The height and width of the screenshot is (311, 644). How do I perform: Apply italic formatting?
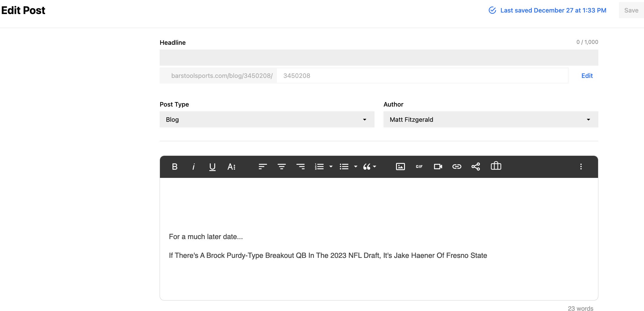coord(193,167)
